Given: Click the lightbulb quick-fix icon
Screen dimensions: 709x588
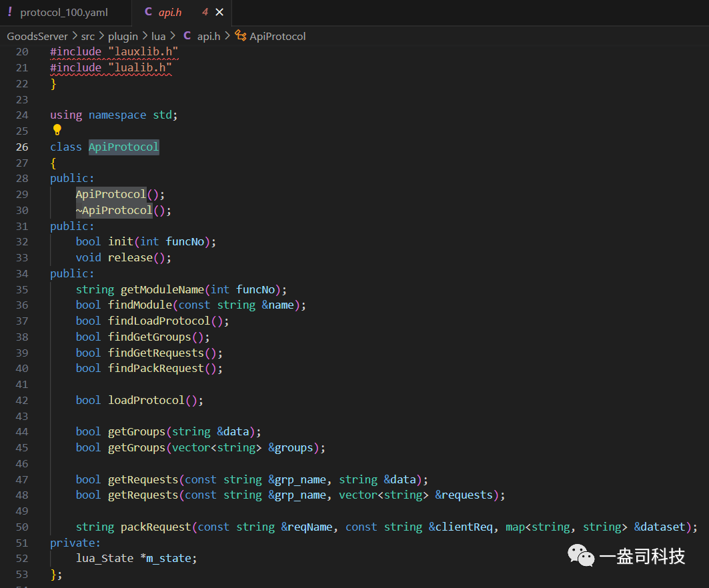Looking at the screenshot, I should click(57, 130).
